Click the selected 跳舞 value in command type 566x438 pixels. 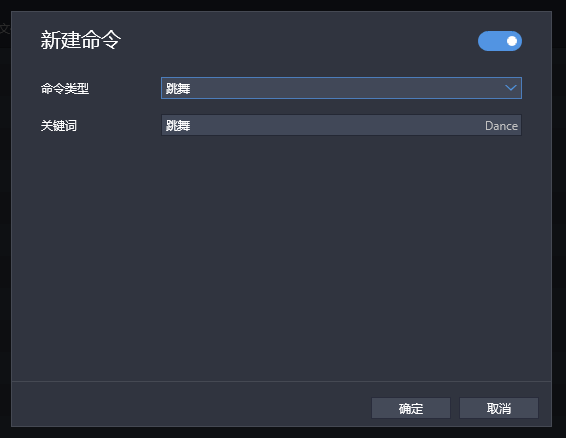pyautogui.click(x=178, y=88)
